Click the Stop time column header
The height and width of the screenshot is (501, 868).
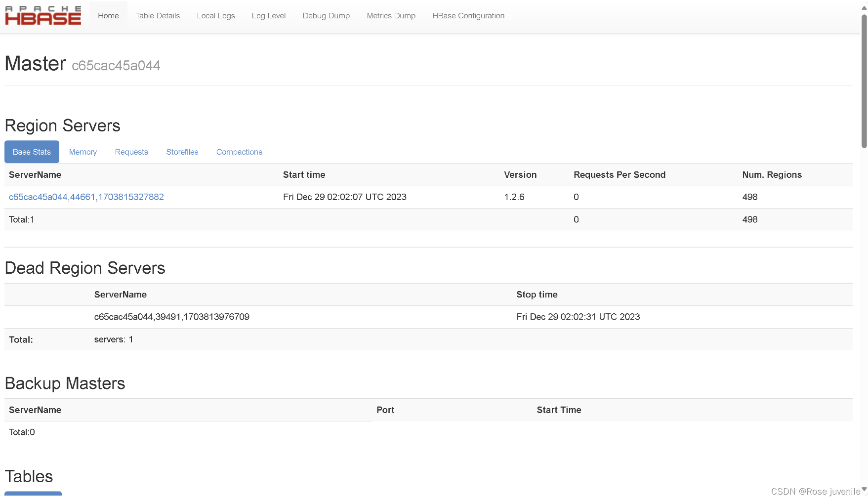pyautogui.click(x=537, y=295)
